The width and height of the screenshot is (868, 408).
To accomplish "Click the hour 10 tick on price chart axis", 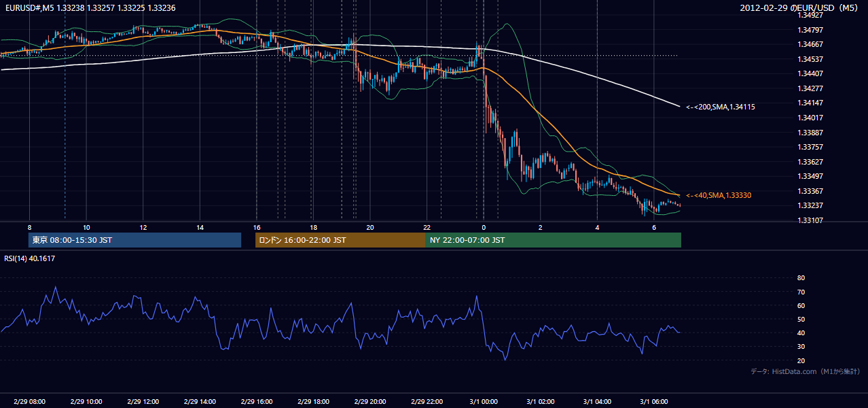I will coord(86,226).
